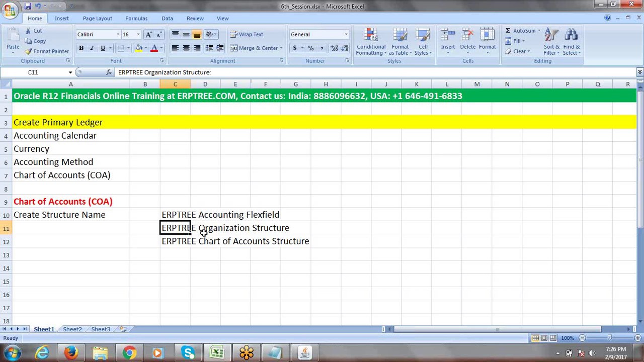This screenshot has width=644, height=362.
Task: Click Format Painter
Action: pos(47,51)
